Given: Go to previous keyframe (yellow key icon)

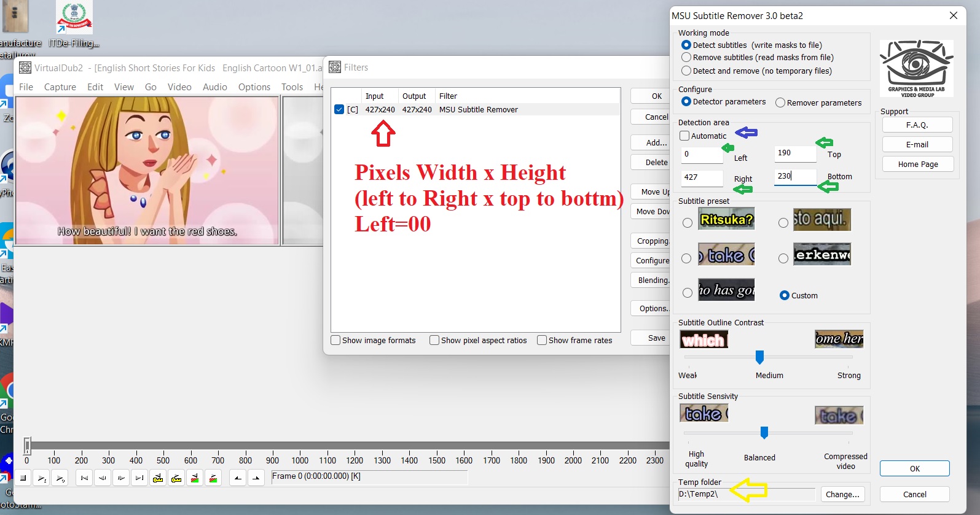Looking at the screenshot, I should [158, 478].
